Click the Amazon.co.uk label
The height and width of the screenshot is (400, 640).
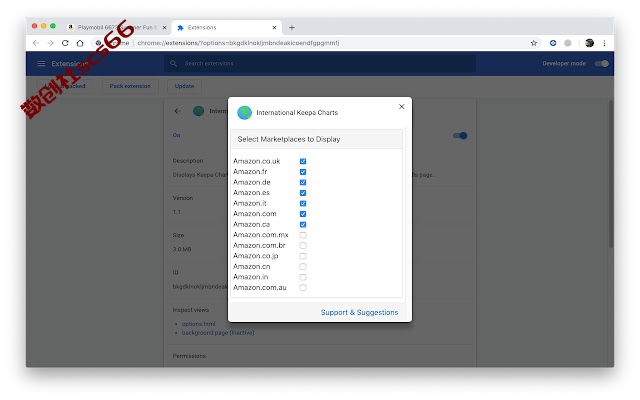point(257,161)
